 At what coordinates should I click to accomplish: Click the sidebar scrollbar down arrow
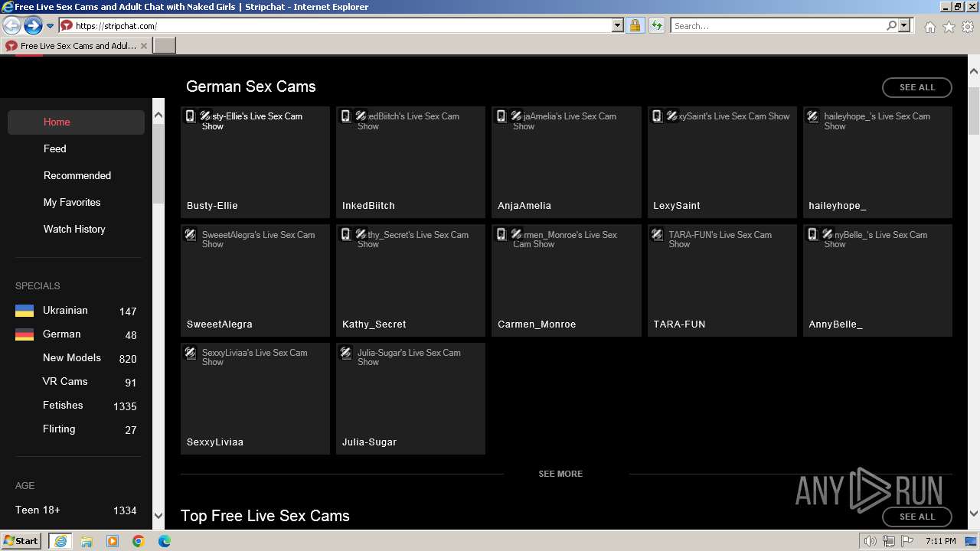pos(158,516)
